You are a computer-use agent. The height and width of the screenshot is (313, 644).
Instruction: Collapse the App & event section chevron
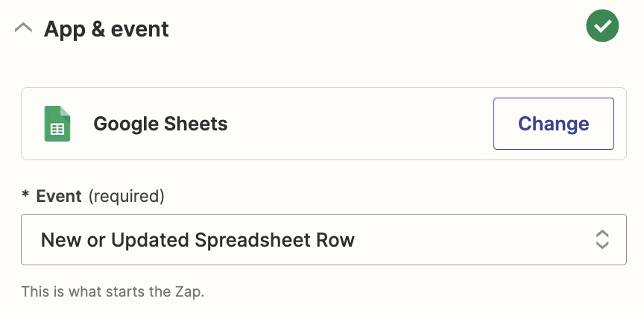(23, 28)
